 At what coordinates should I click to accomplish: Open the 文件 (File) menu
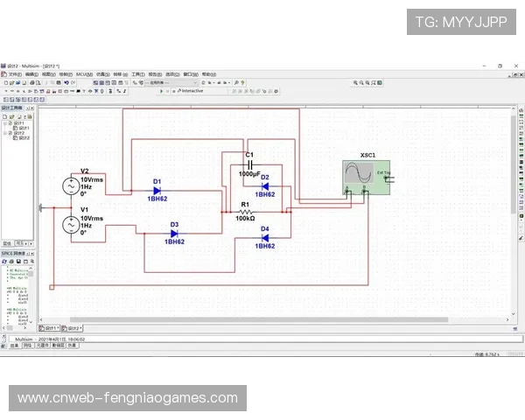click(15, 74)
